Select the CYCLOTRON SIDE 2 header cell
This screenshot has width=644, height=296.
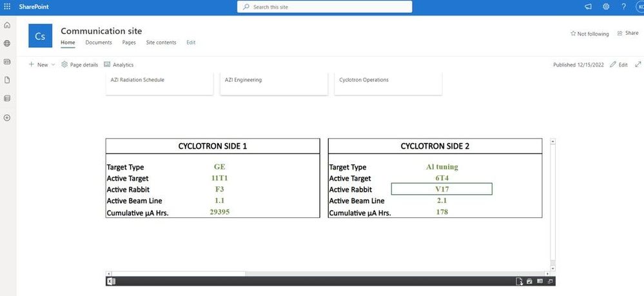435,146
